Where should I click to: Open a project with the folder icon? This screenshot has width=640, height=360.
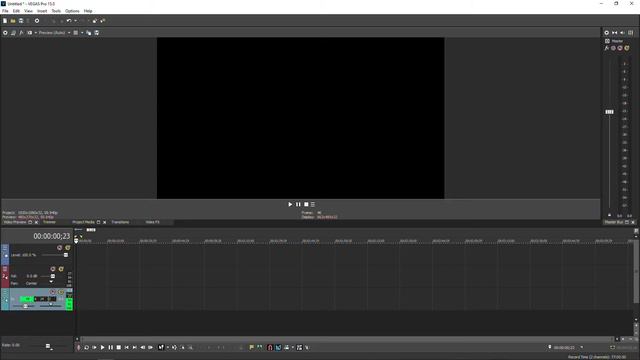click(13, 21)
